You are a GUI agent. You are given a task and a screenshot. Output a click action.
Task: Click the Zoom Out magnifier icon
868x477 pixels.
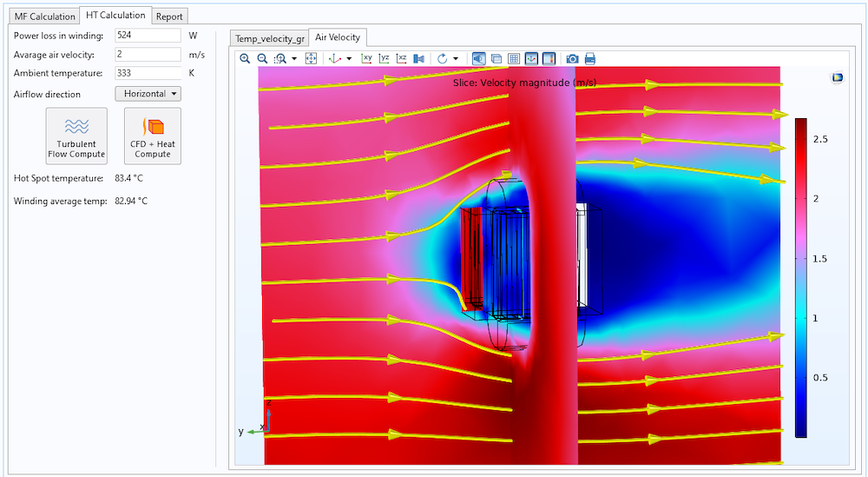[262, 58]
